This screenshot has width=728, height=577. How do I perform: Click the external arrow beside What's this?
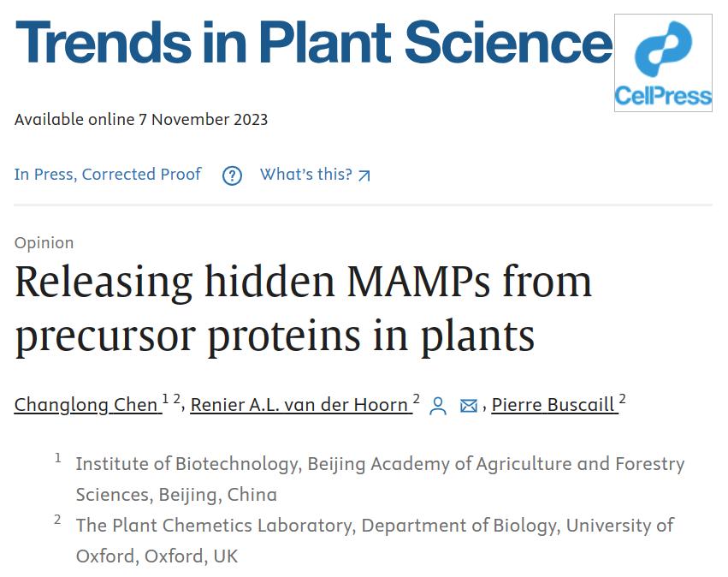[364, 175]
